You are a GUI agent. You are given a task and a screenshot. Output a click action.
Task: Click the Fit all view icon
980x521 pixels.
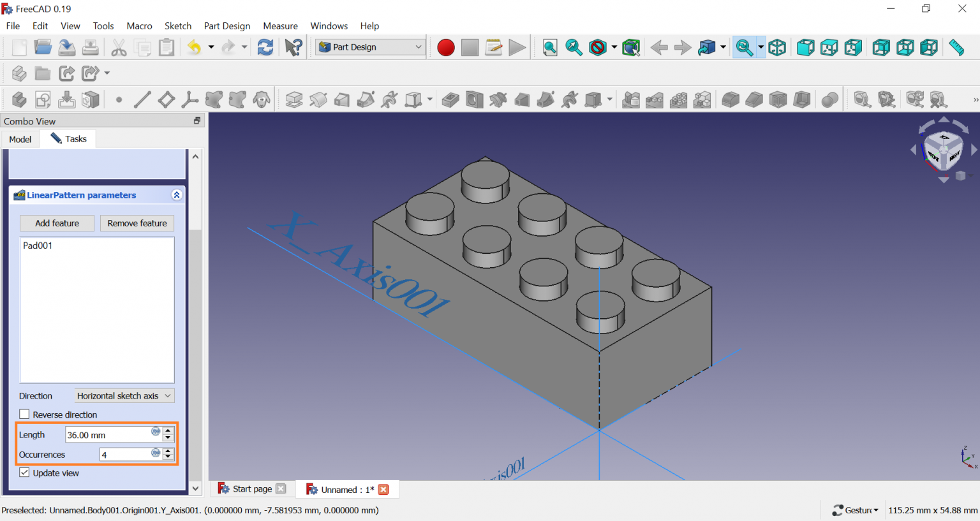[550, 48]
